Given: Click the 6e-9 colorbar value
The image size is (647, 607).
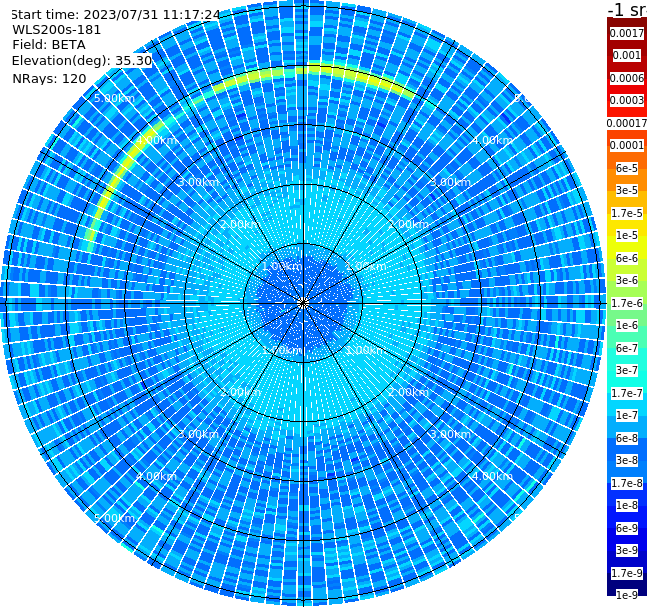Looking at the screenshot, I should [627, 528].
